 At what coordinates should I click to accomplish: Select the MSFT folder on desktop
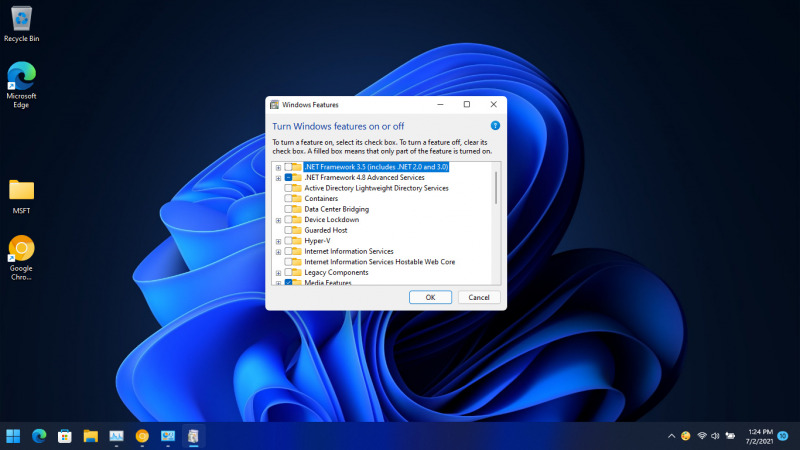tap(21, 196)
